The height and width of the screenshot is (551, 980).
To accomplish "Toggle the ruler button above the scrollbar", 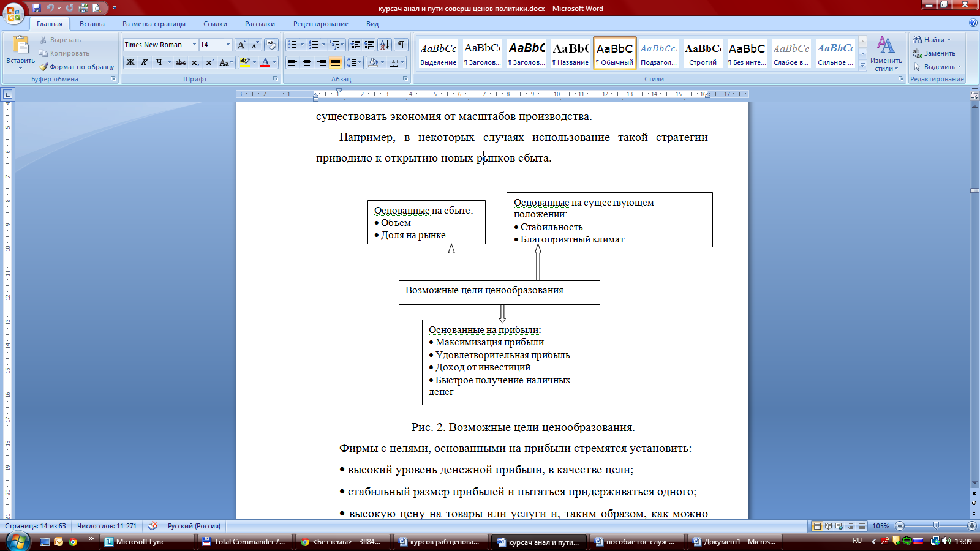I will pyautogui.click(x=974, y=95).
